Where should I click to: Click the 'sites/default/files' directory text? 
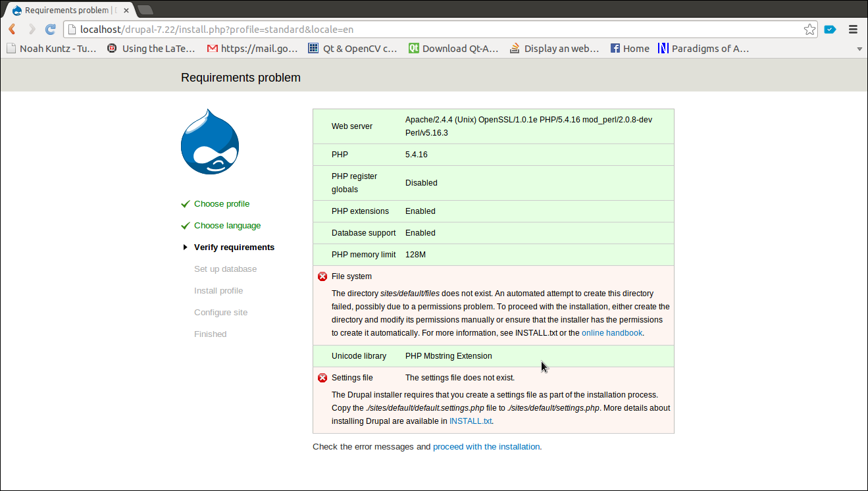[410, 294]
